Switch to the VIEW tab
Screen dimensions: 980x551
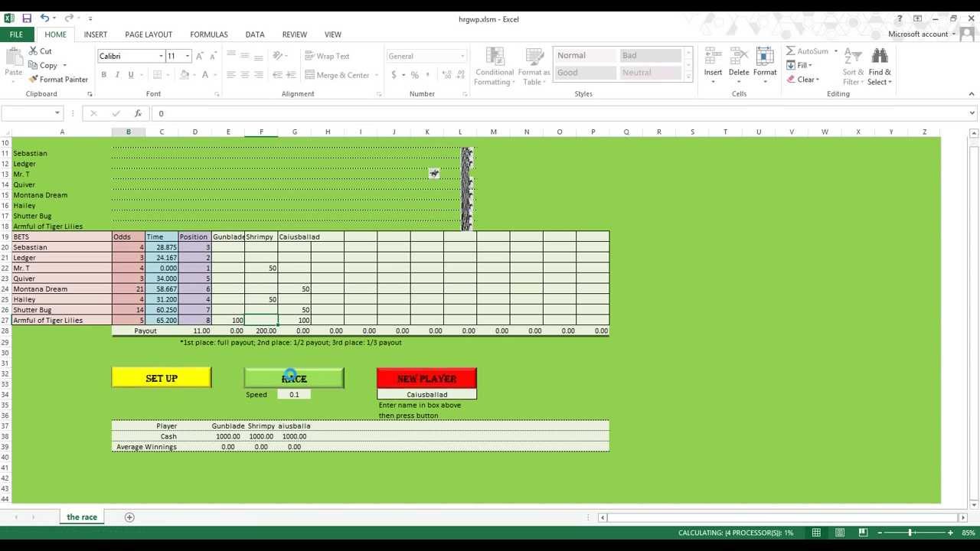tap(333, 34)
